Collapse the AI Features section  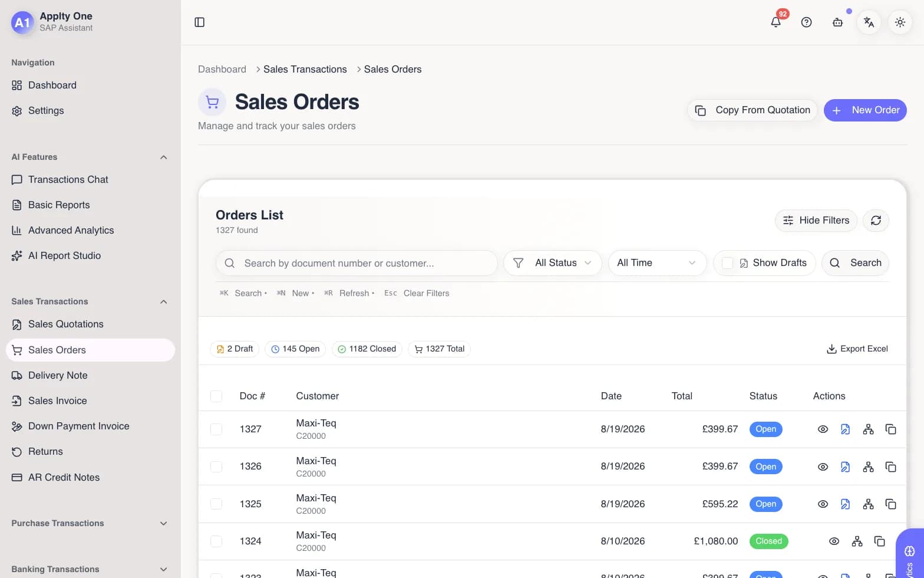point(163,157)
